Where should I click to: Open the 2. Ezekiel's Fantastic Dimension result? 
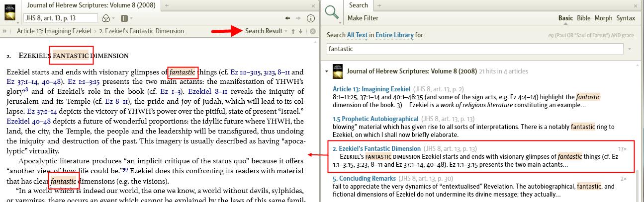tap(377, 149)
